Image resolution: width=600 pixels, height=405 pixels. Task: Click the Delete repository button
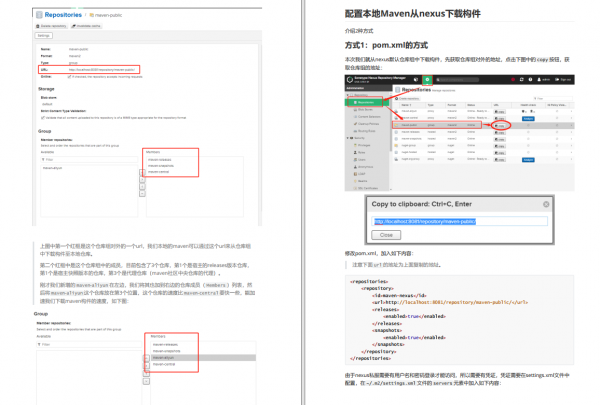coord(51,26)
